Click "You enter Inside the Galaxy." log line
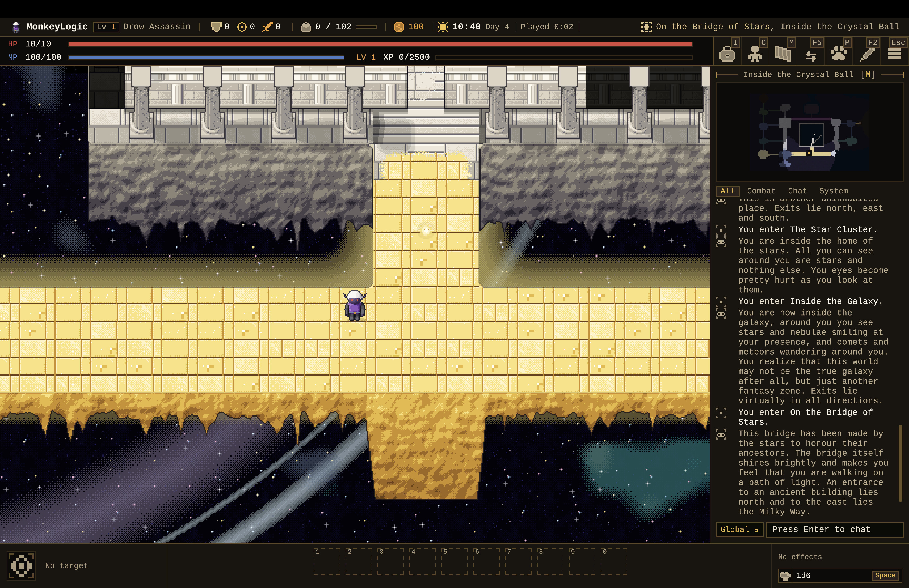The height and width of the screenshot is (588, 909). [810, 301]
